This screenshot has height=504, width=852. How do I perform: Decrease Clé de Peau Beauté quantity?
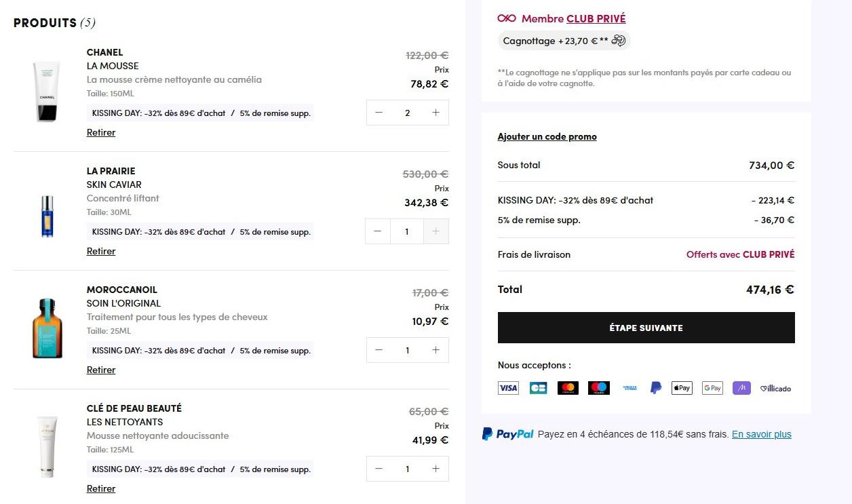point(379,469)
